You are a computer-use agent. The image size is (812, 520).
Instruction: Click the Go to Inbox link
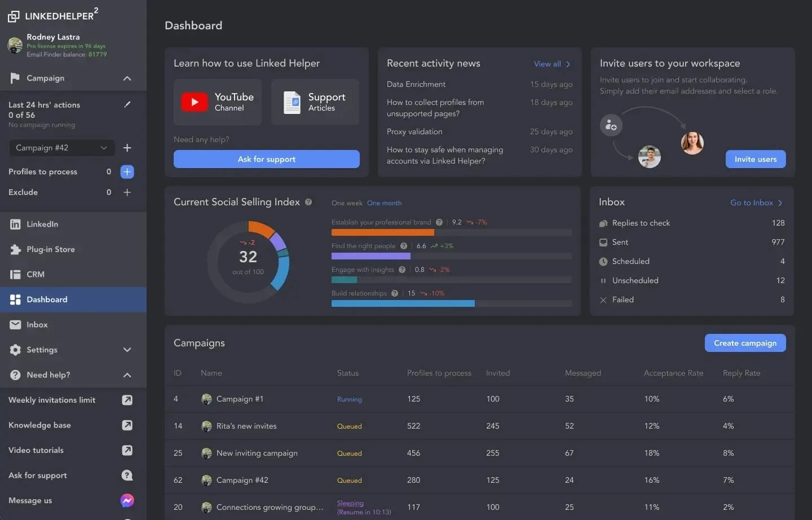[756, 202]
